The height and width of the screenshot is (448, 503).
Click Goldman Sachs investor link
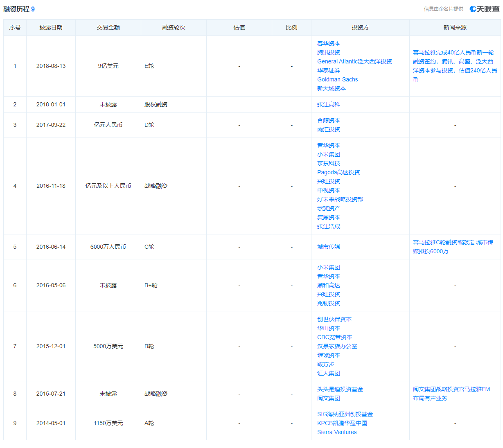pos(337,79)
